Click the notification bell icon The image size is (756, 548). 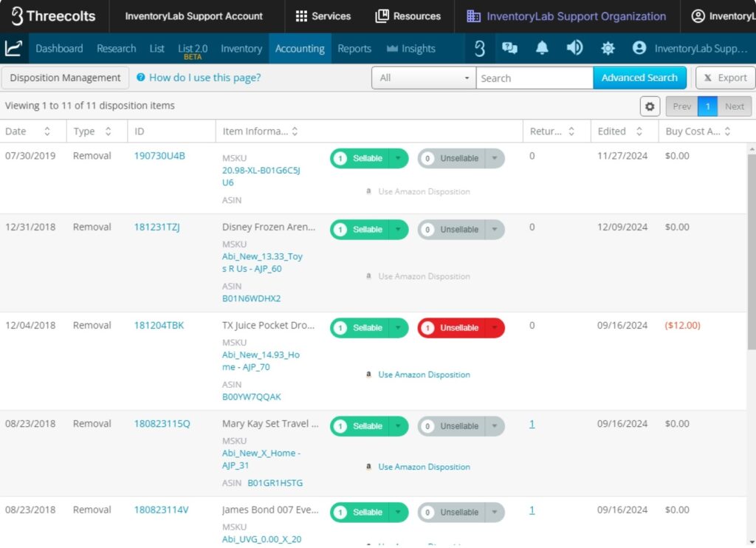point(542,49)
